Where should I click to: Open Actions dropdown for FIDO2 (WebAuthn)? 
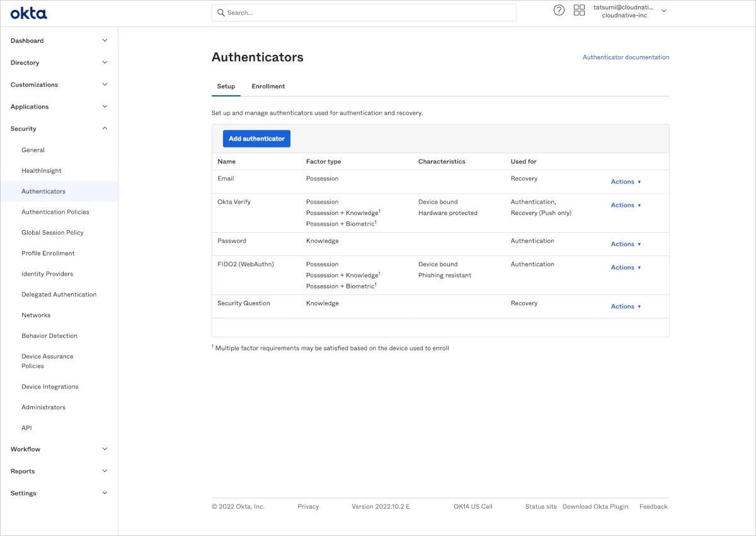tap(626, 267)
